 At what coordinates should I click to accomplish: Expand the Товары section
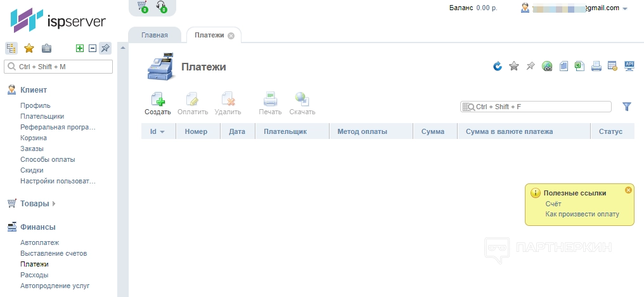coord(34,203)
